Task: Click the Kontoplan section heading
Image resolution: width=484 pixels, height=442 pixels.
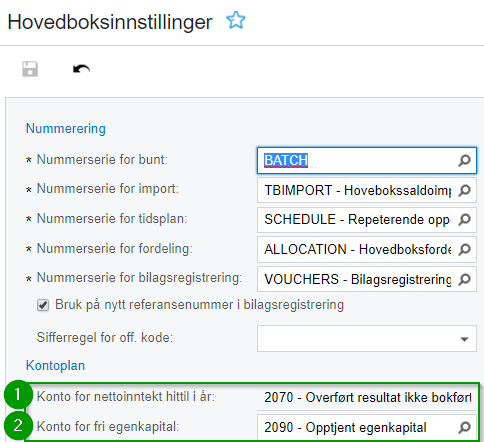Action: tap(55, 365)
